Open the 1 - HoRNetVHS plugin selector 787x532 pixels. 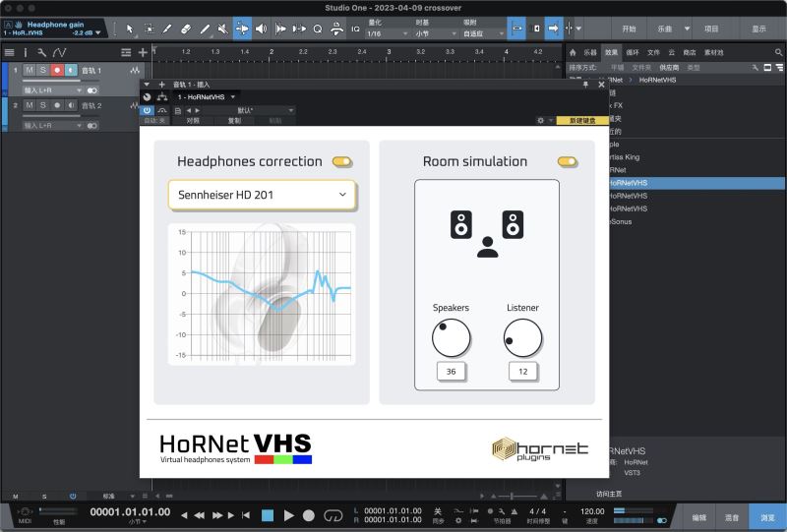(x=207, y=97)
